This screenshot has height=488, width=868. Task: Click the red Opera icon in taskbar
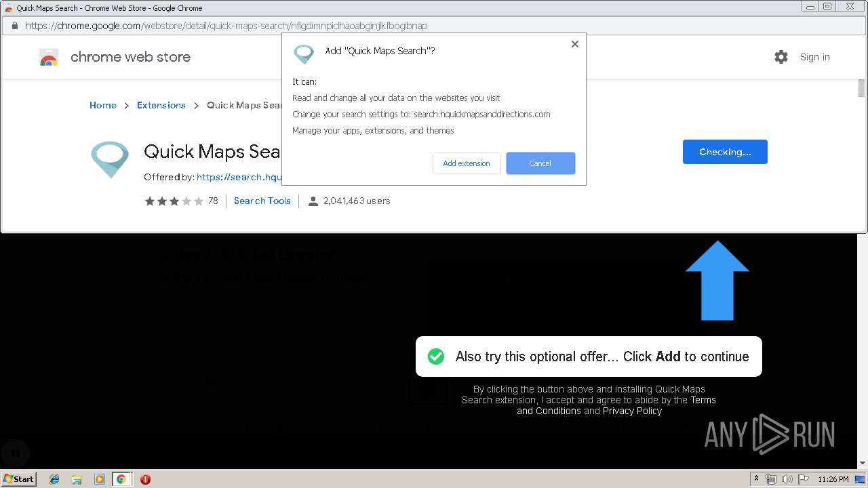coord(145,479)
